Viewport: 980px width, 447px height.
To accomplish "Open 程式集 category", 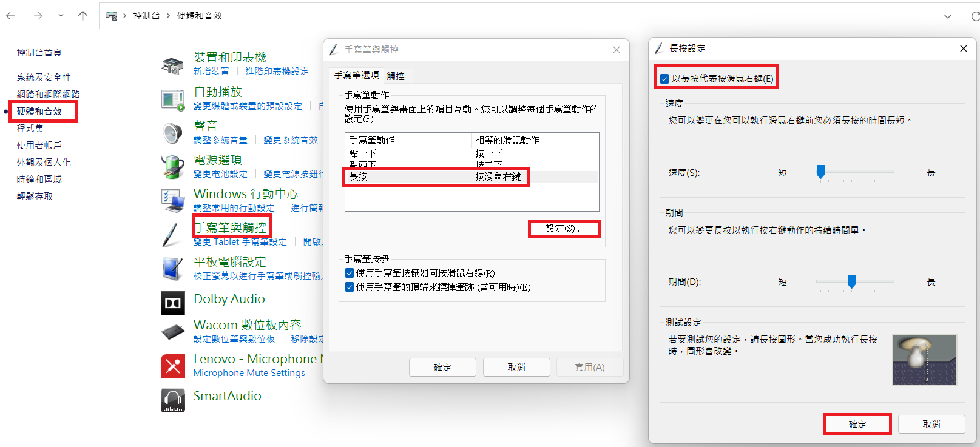I will click(30, 129).
